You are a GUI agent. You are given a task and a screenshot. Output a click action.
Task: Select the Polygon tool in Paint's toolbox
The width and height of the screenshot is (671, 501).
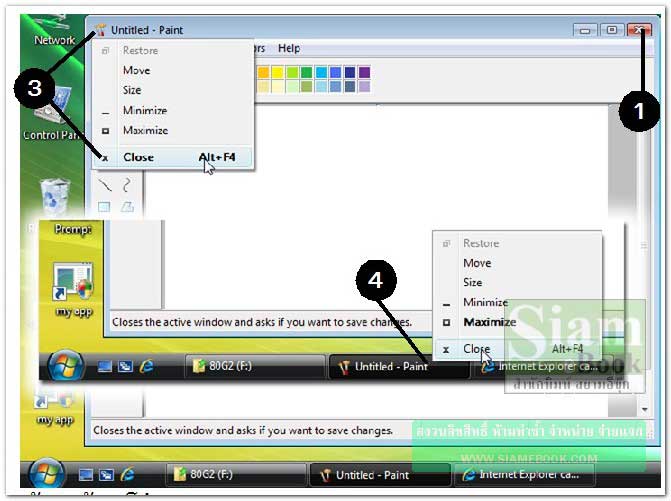(127, 207)
